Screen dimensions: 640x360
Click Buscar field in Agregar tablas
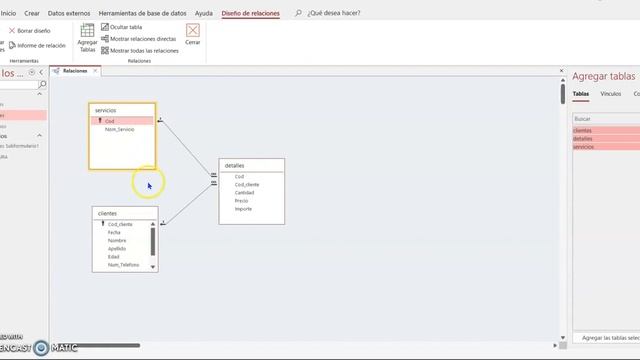tap(606, 119)
